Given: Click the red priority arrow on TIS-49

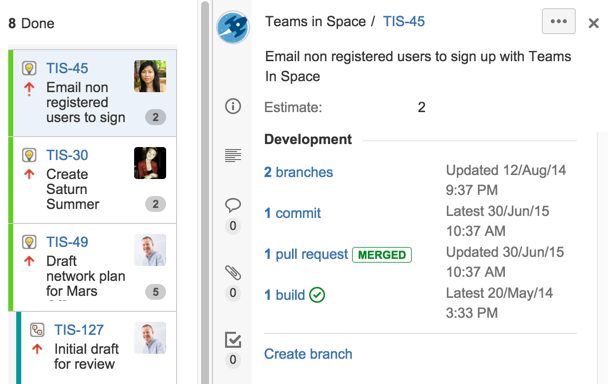Looking at the screenshot, I should [29, 261].
